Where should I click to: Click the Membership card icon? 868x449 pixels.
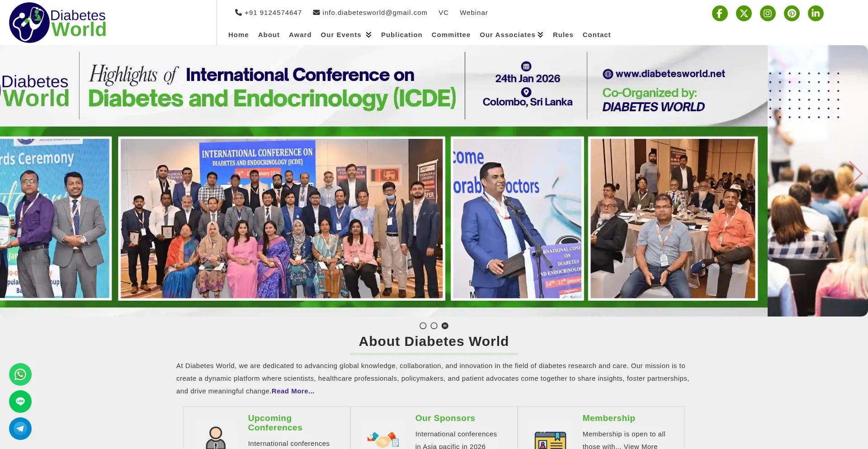(550, 440)
